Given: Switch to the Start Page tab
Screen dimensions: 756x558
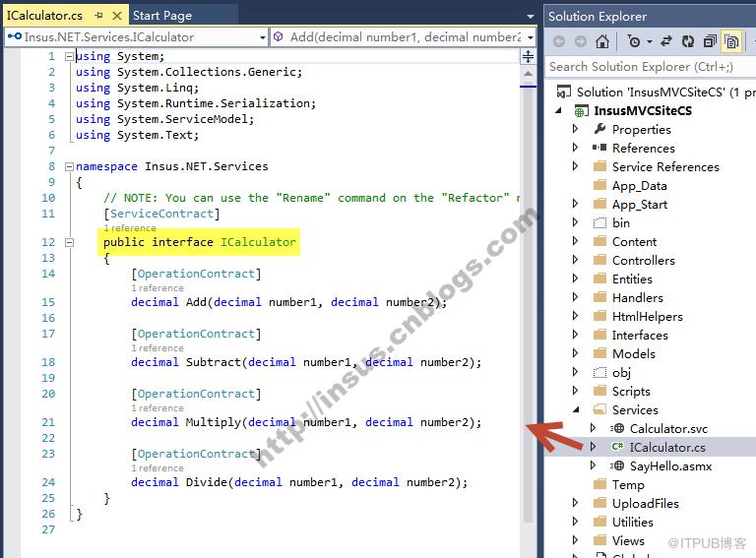Looking at the screenshot, I should pyautogui.click(x=162, y=16).
